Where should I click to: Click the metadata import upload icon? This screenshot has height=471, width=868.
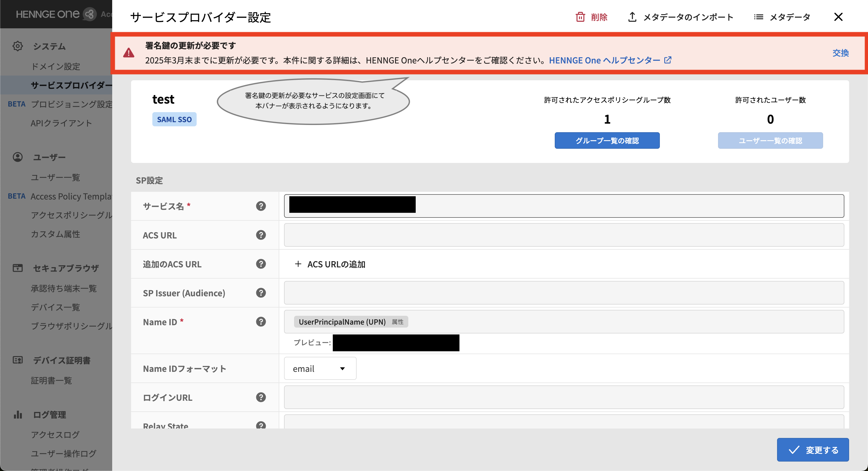pyautogui.click(x=632, y=17)
